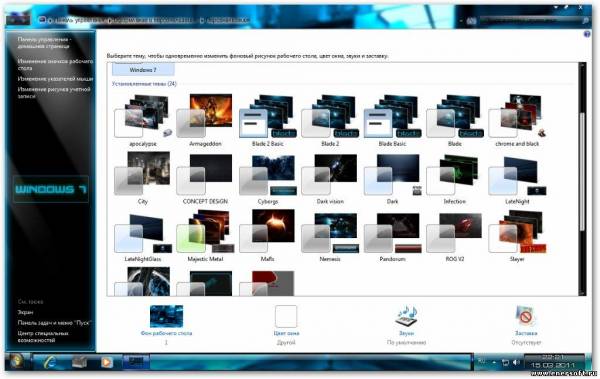Open the Window Color swatch
Screen dimensions: 600x379
click(x=286, y=316)
